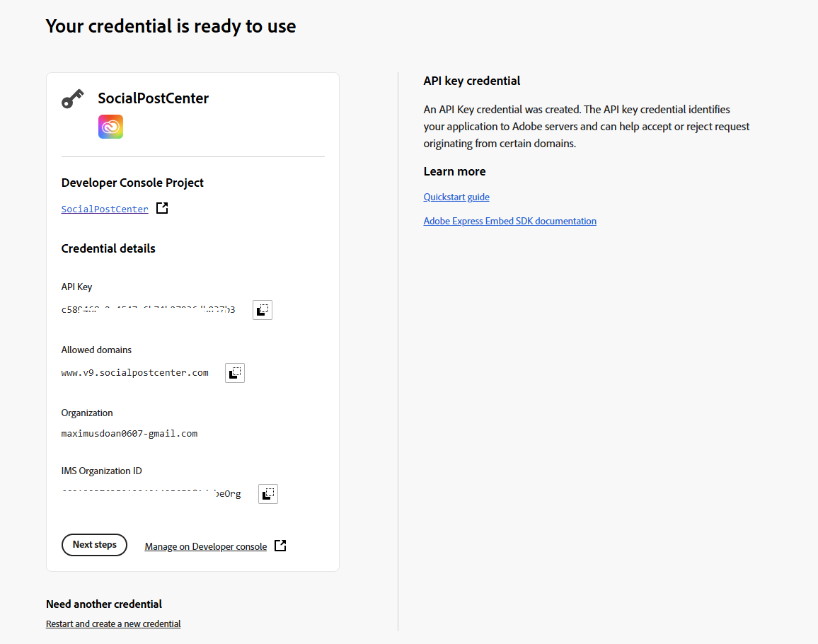Click the 'API Key' field label
818x644 pixels.
(76, 287)
